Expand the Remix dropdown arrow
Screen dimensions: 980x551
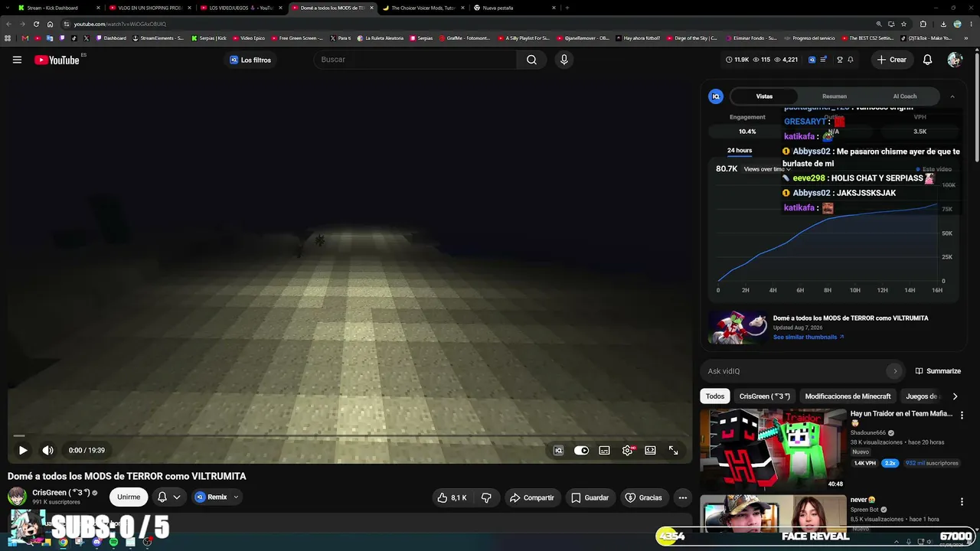click(236, 497)
